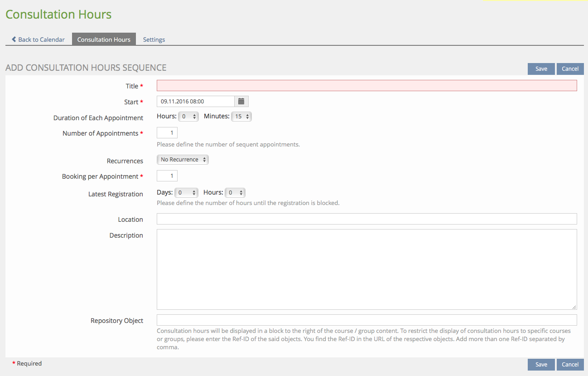Open the Latest Registration Hours dropdown
Screen dimensions: 588x376
[x=235, y=193]
